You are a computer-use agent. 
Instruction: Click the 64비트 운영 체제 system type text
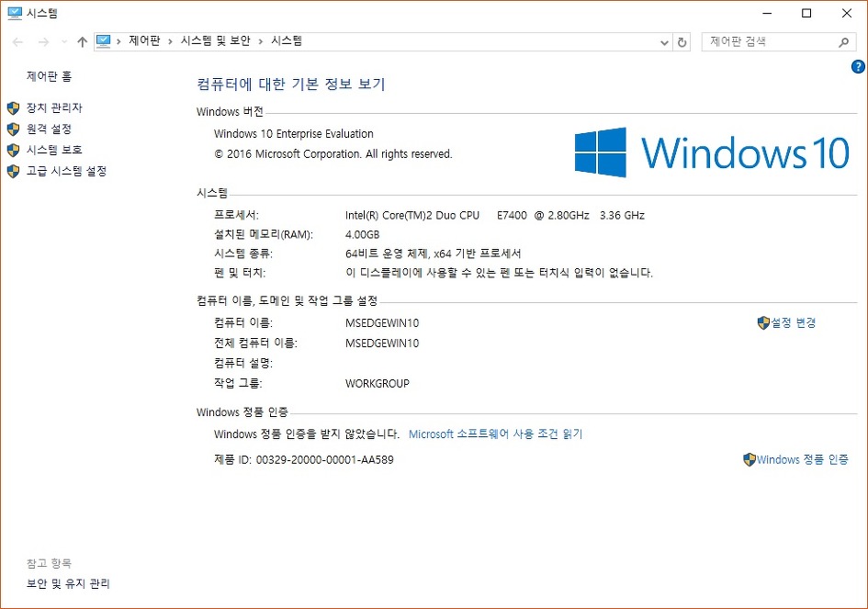point(433,254)
